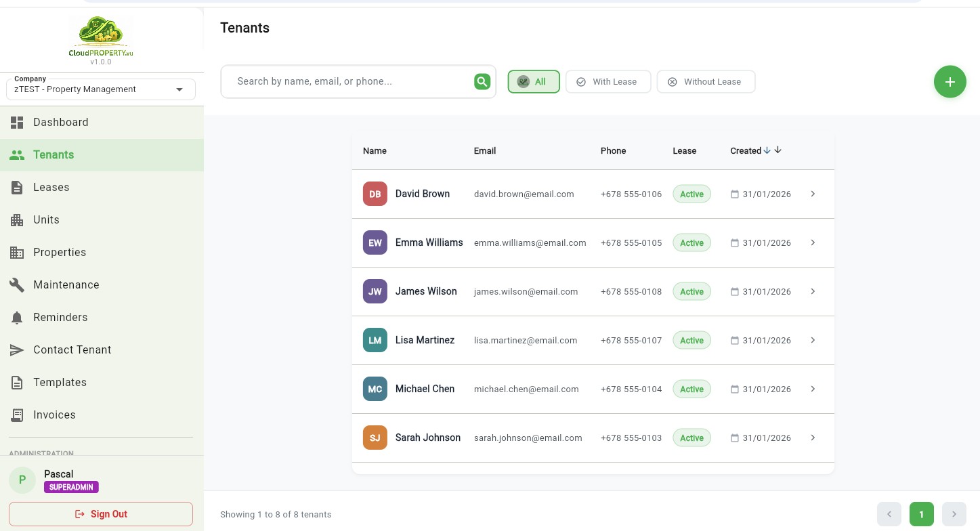Click Michael Chen's Active lease badge
Viewport: 980px width, 531px height.
(691, 389)
